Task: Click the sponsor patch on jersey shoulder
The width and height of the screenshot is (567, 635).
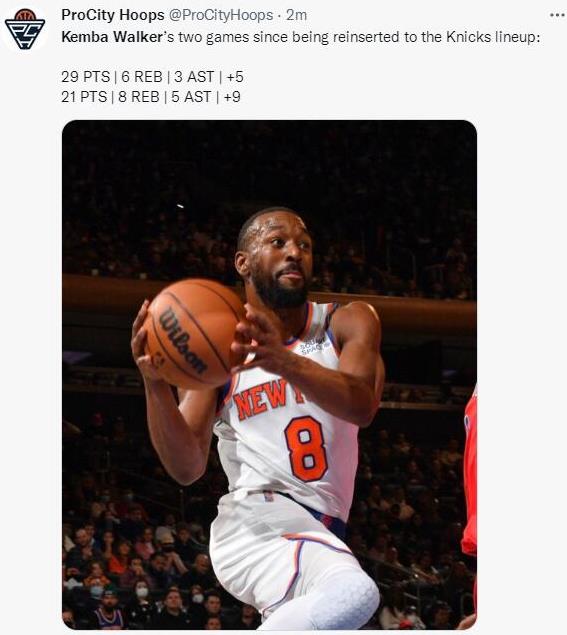Action: (315, 345)
